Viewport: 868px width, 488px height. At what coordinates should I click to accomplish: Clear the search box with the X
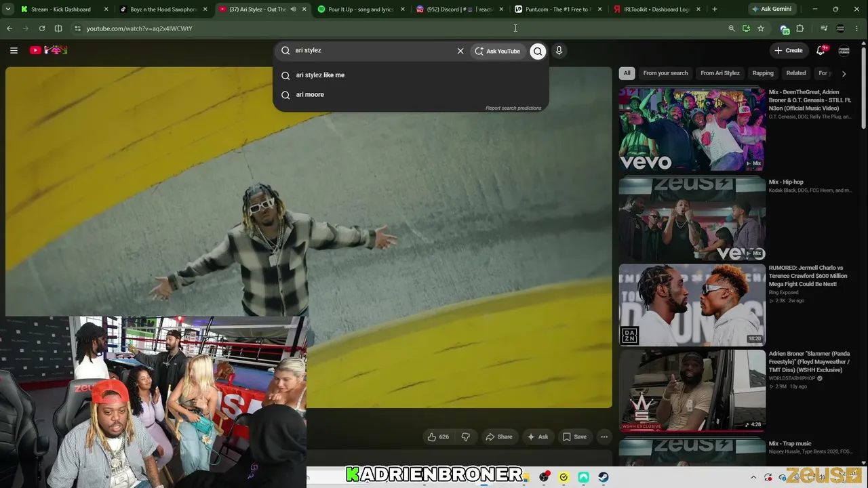[x=460, y=51]
